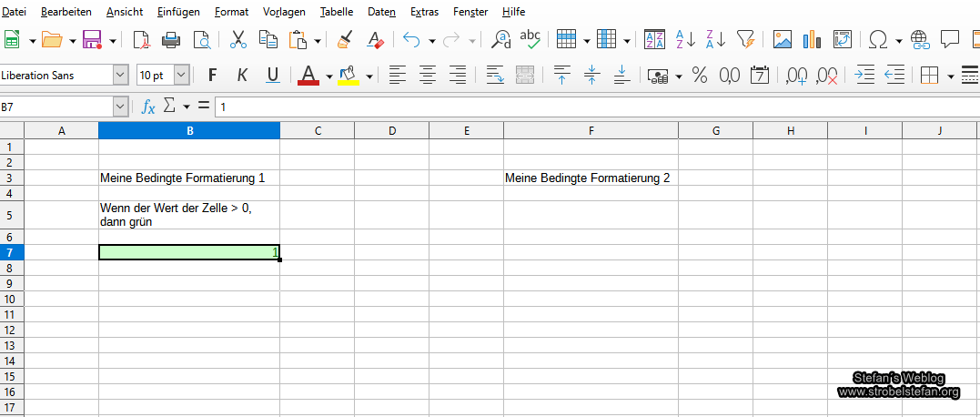
Task: Sort descending Z to A
Action: [715, 39]
